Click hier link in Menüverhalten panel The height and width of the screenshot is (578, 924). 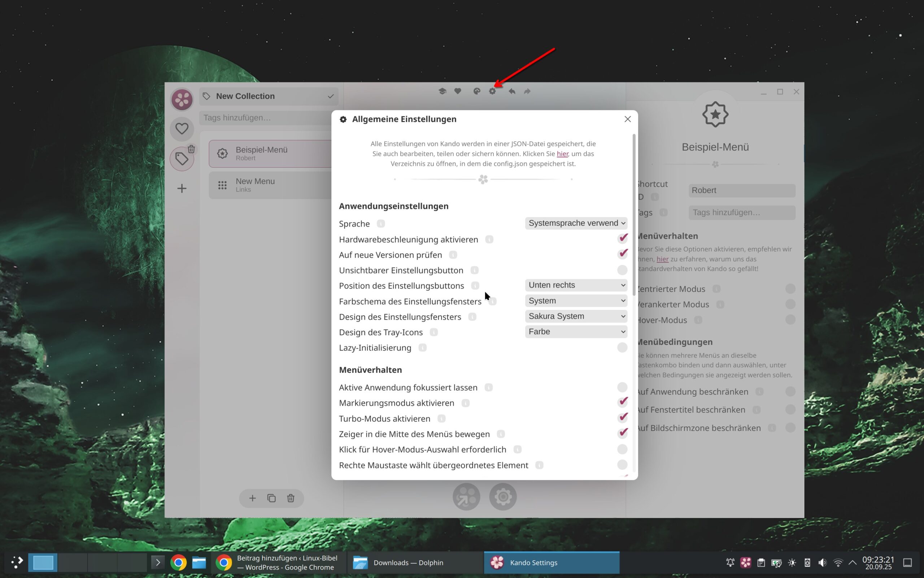[x=662, y=259]
